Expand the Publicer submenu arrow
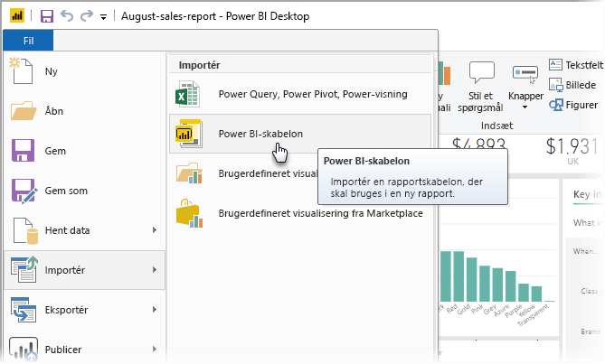605x364 pixels. [x=155, y=349]
